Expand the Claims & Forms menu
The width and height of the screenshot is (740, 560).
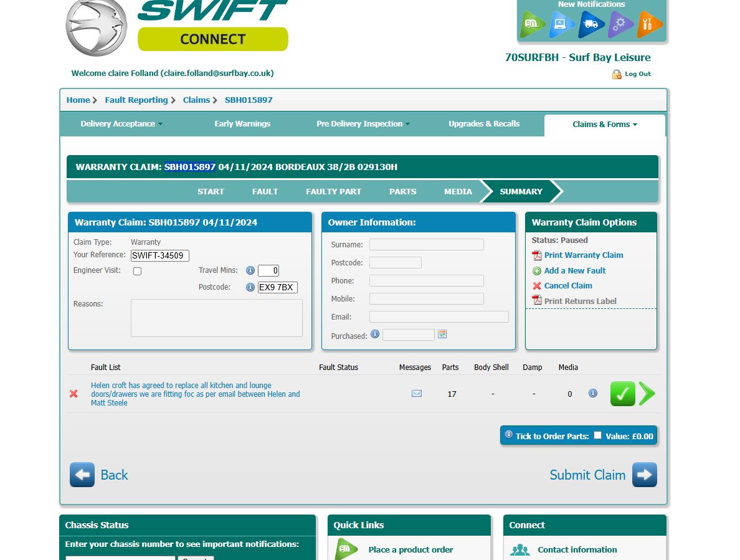pos(605,124)
